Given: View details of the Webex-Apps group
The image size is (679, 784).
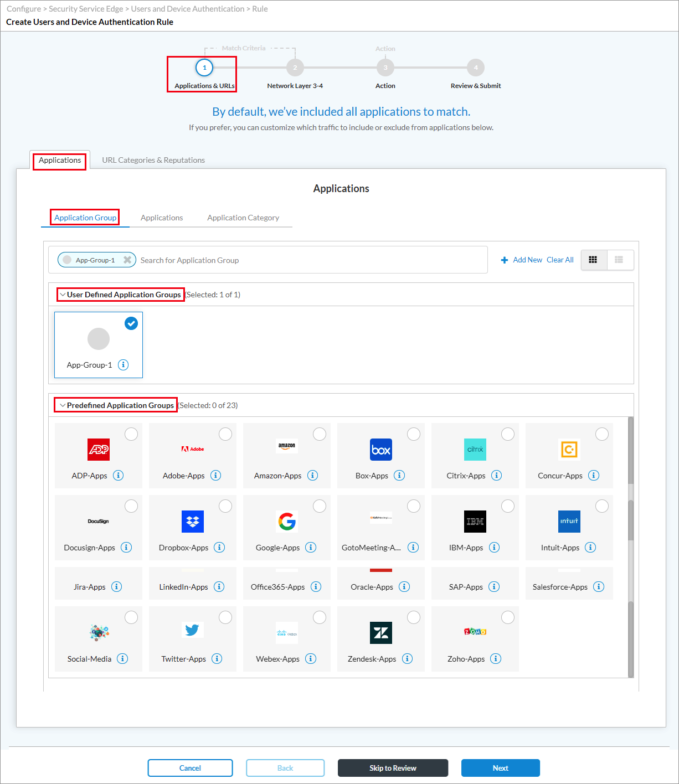Looking at the screenshot, I should tap(311, 659).
